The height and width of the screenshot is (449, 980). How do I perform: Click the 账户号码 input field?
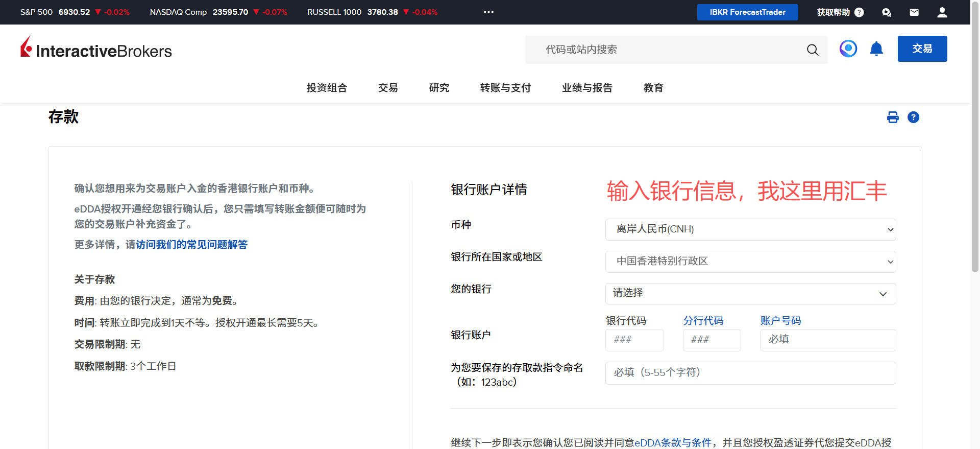[828, 340]
